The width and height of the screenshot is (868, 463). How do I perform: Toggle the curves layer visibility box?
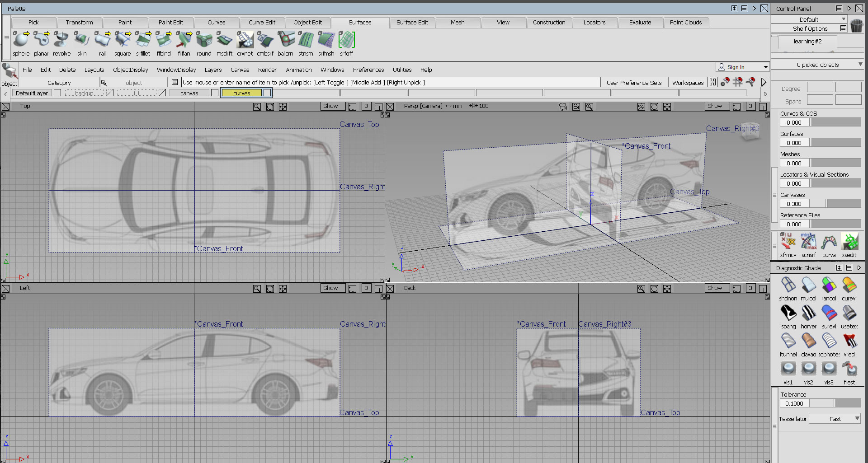click(x=267, y=93)
